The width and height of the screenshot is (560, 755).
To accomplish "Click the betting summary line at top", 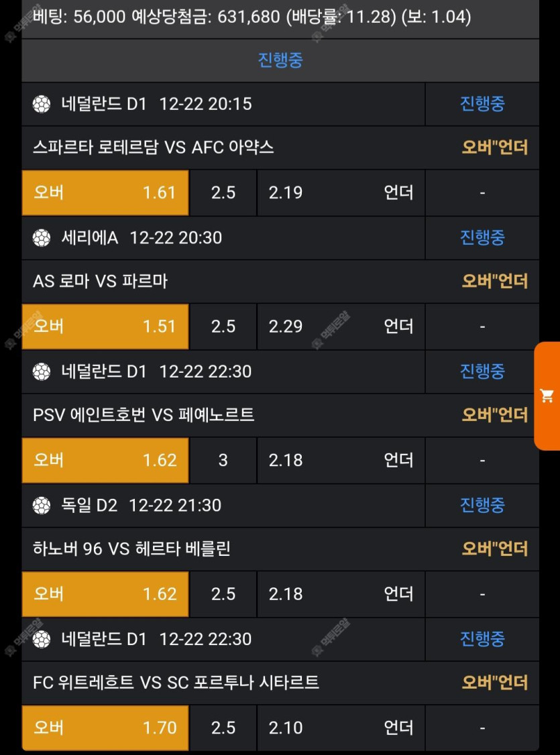I will pos(252,17).
